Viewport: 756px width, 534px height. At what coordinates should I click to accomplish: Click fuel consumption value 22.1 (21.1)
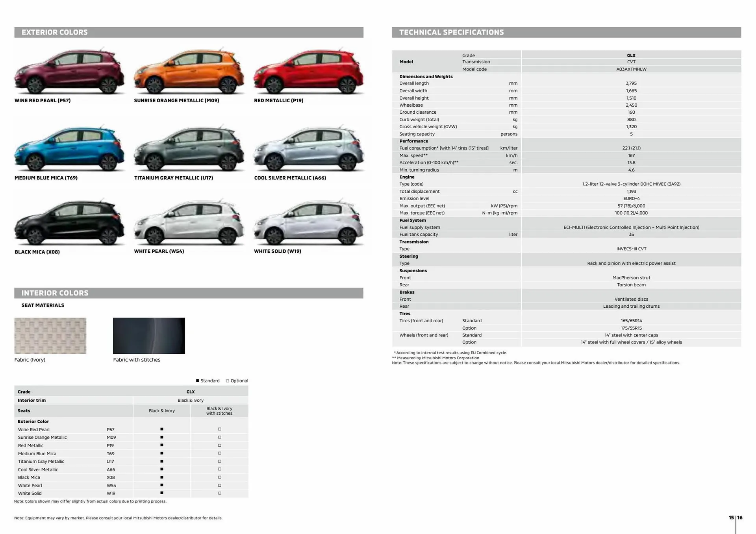[631, 148]
